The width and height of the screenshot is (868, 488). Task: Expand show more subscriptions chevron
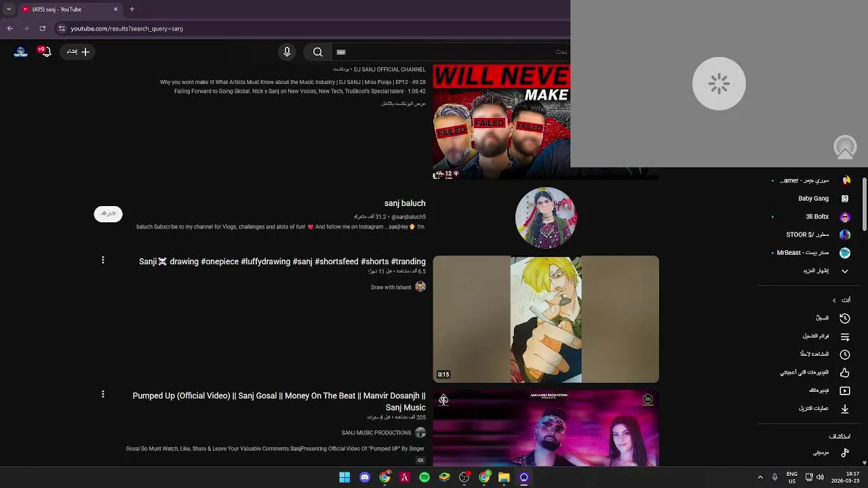click(845, 271)
